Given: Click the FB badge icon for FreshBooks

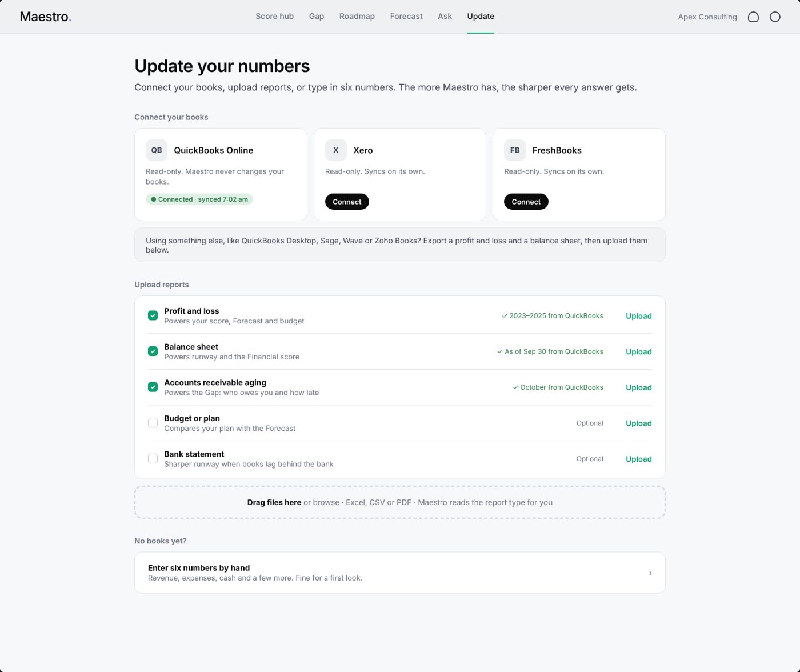Looking at the screenshot, I should point(515,150).
